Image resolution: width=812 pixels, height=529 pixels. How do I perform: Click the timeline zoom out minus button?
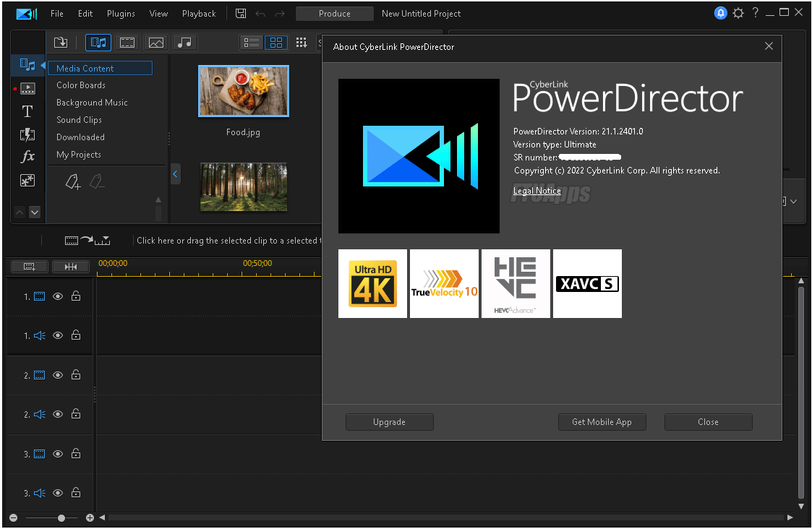point(14,517)
